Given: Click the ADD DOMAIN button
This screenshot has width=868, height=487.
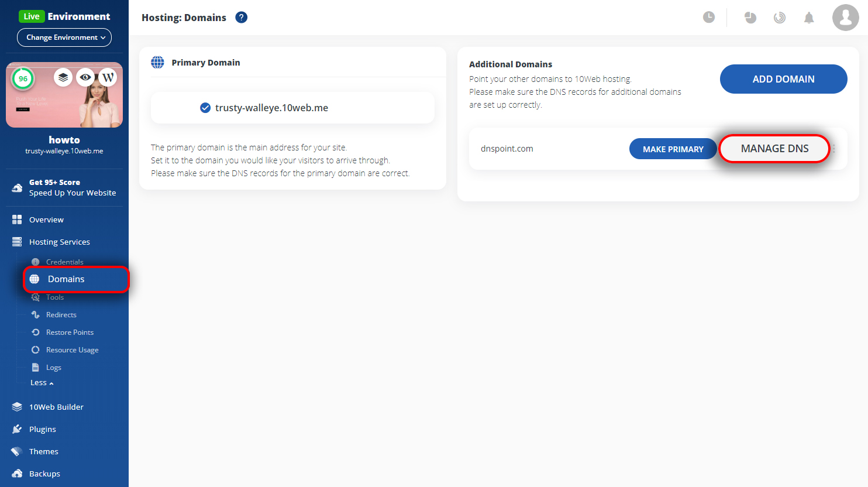Looking at the screenshot, I should 784,79.
